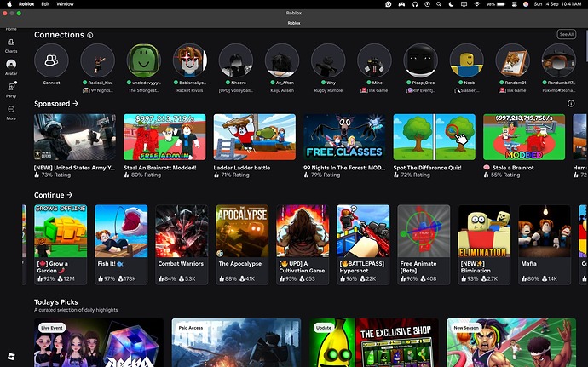The height and width of the screenshot is (367, 588).
Task: Click the Wi-Fi icon in the menu bar
Action: point(476,4)
